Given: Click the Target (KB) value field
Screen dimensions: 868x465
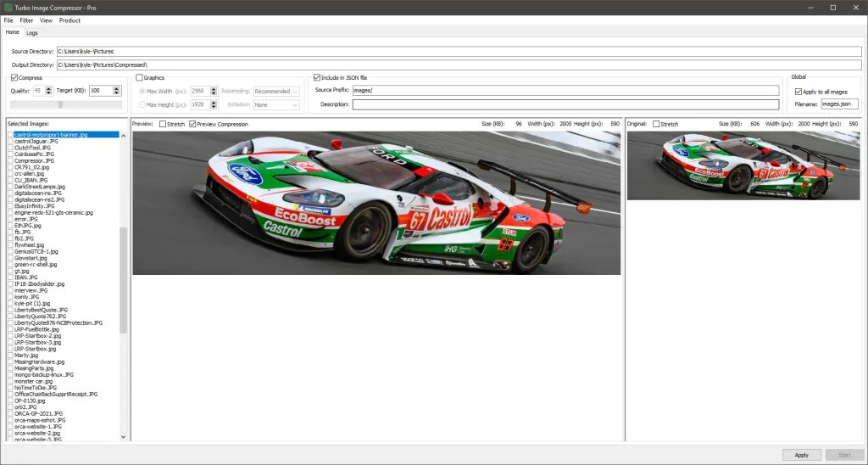Looking at the screenshot, I should (x=101, y=91).
